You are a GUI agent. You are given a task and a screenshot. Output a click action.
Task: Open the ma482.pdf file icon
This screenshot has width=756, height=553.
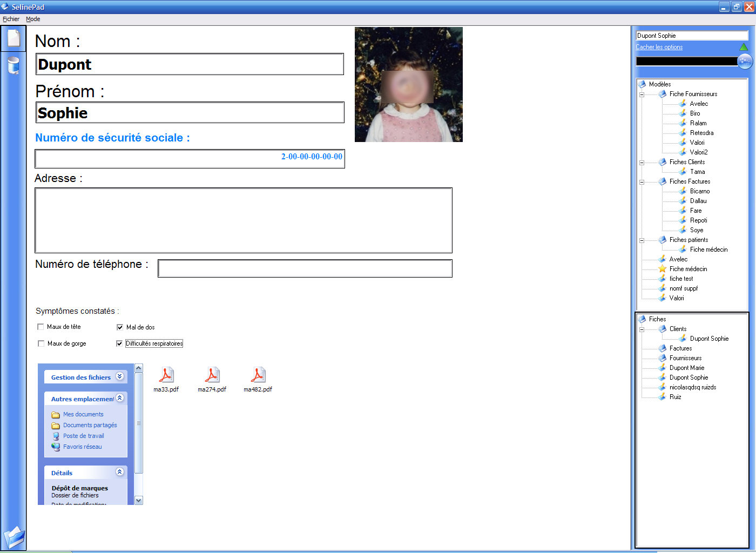coord(258,375)
